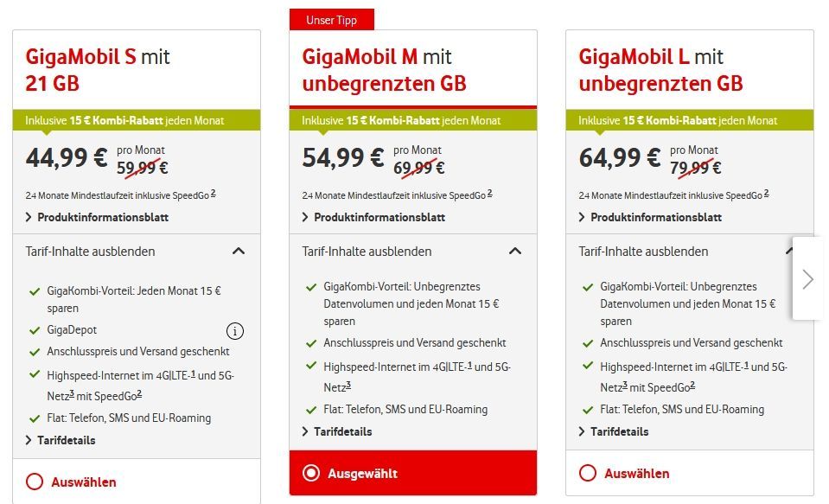
Task: Select the GigaMobil S Auswählen radio button
Action: coord(35,482)
